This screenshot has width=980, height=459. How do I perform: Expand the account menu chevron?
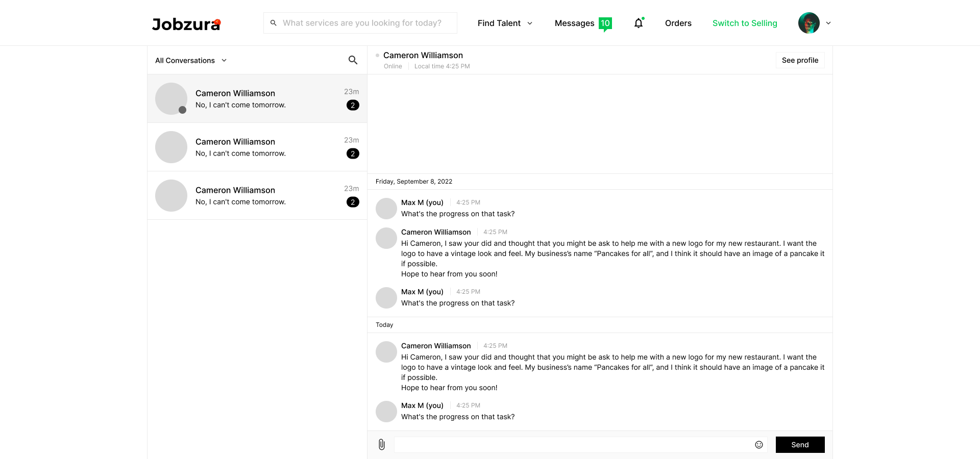pyautogui.click(x=828, y=23)
